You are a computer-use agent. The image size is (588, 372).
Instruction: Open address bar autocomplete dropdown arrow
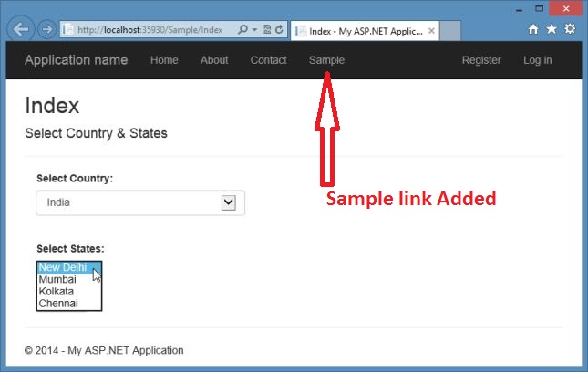(254, 29)
